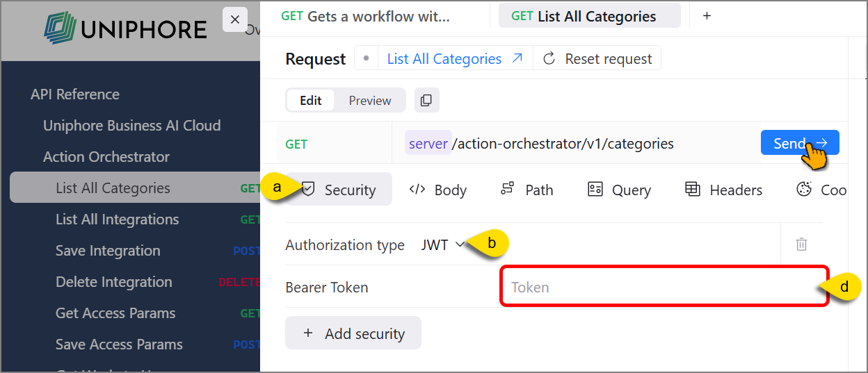This screenshot has width=868, height=373.
Task: Close the sidebar with the X button
Action: pyautogui.click(x=235, y=19)
